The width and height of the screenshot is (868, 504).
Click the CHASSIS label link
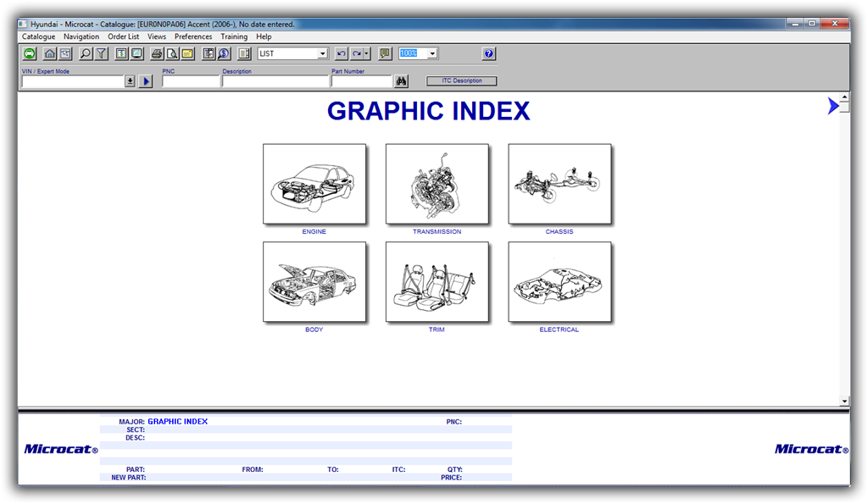559,232
